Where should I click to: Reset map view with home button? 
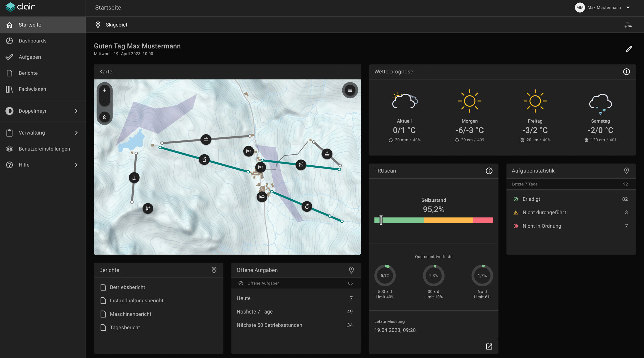point(105,117)
